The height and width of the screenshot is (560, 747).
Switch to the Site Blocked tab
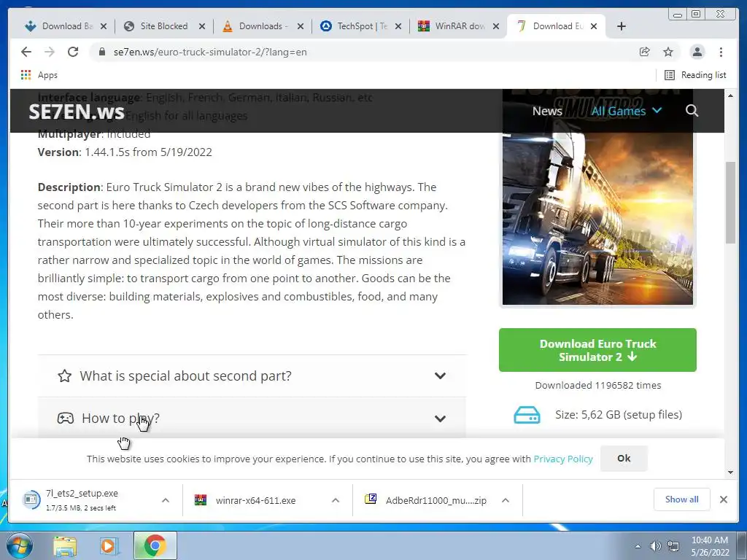pos(163,26)
